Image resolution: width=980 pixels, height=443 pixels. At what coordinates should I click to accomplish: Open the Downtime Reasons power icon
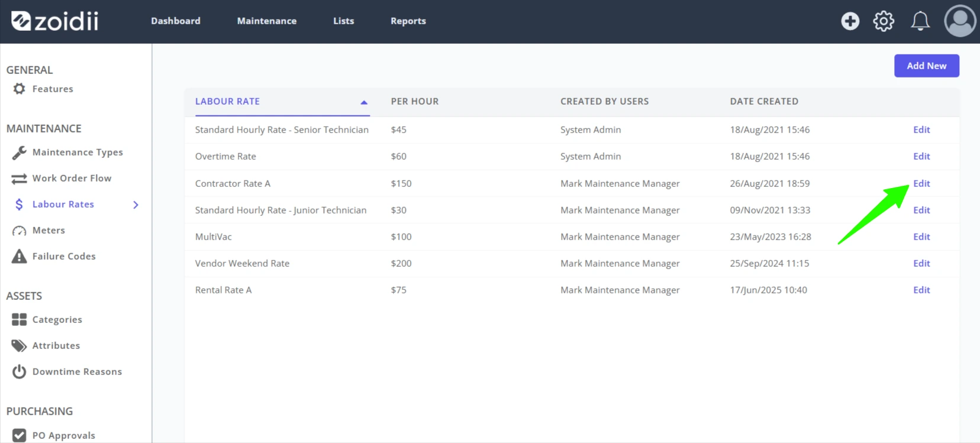[x=20, y=371]
